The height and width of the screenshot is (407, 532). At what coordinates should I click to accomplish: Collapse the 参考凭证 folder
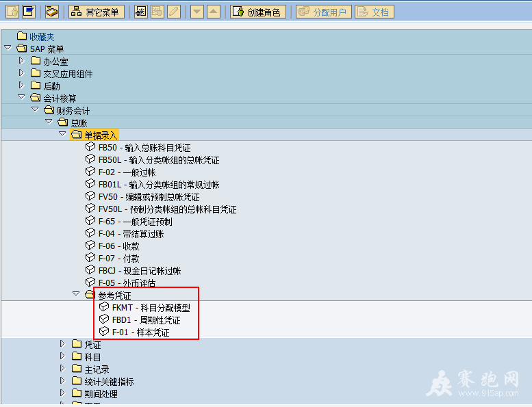pyautogui.click(x=76, y=294)
